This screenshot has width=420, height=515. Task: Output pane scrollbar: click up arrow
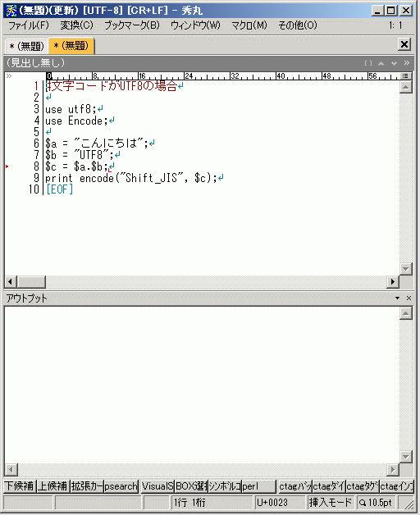tap(406, 313)
